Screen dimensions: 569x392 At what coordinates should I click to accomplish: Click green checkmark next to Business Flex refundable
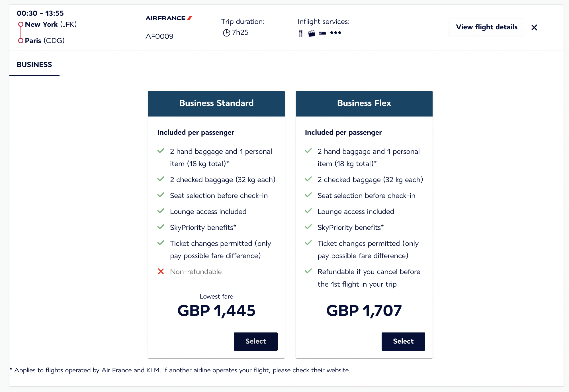point(308,271)
